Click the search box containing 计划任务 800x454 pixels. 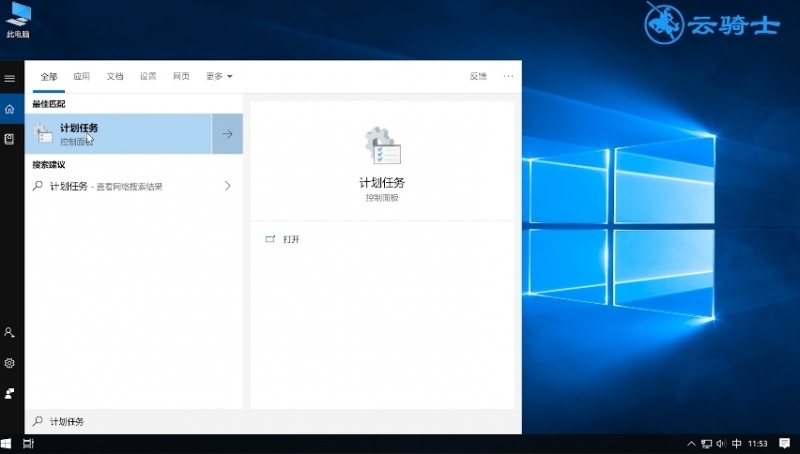[273, 421]
